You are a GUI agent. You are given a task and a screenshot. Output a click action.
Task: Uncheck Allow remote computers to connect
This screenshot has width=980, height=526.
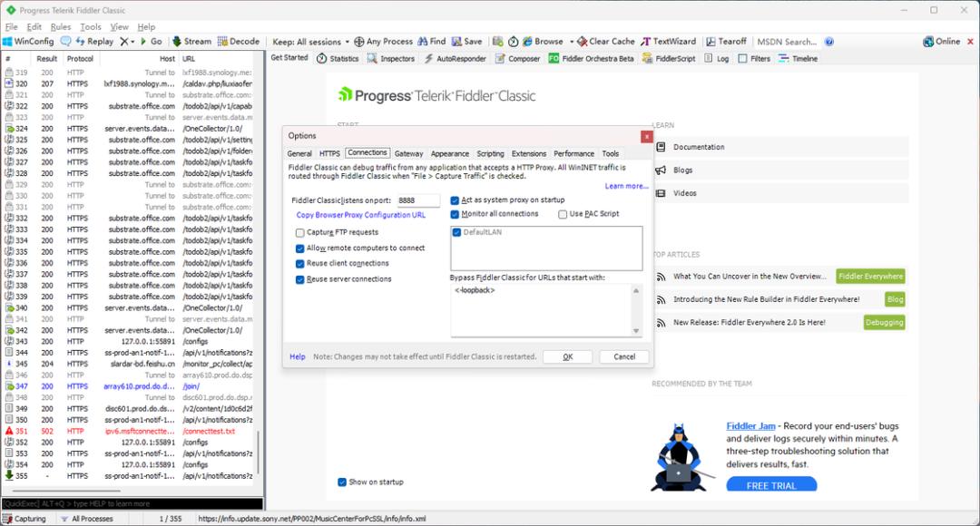click(x=300, y=248)
